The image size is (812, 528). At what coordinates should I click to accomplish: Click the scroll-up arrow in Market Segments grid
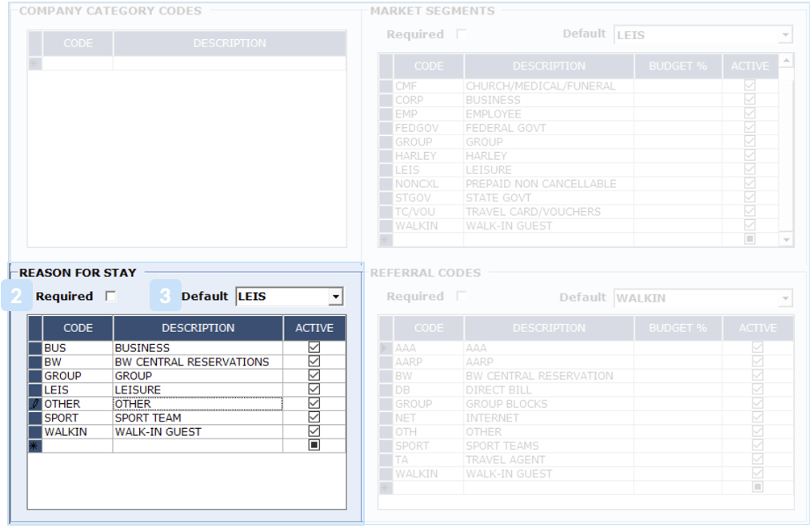(x=786, y=61)
